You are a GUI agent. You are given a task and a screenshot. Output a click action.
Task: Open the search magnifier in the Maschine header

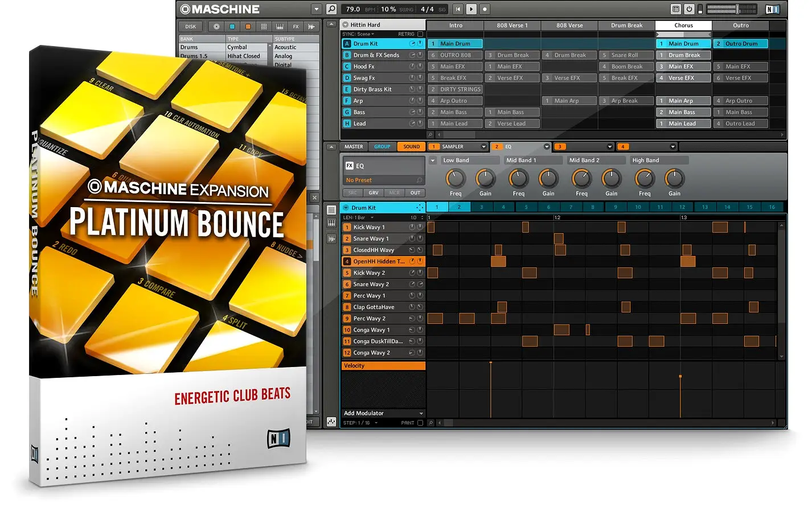[x=331, y=9]
